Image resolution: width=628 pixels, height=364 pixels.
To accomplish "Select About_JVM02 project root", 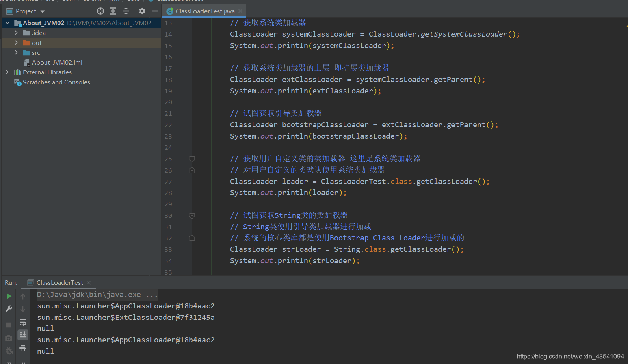I will tap(43, 23).
